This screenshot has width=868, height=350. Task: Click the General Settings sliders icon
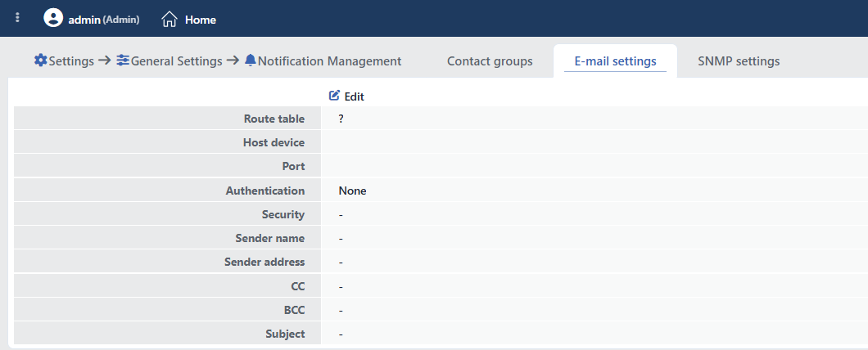123,61
